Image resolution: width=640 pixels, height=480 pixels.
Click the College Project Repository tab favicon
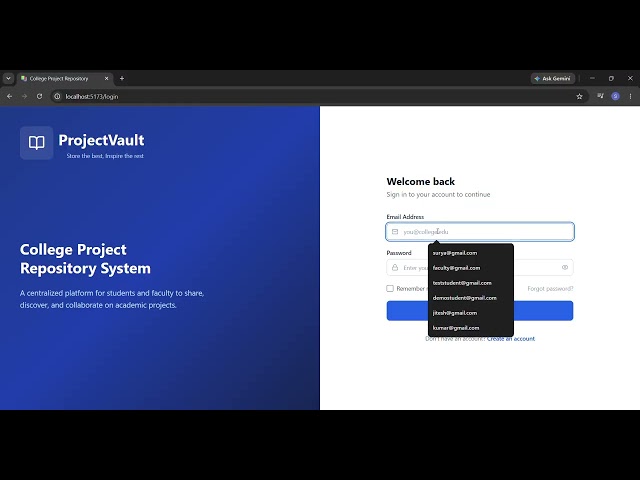coord(24,78)
